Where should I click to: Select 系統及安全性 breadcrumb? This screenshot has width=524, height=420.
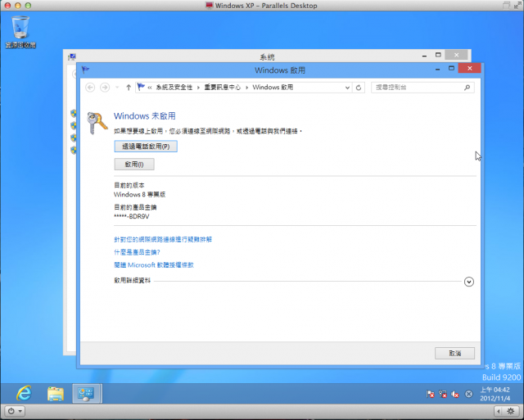[x=174, y=88]
